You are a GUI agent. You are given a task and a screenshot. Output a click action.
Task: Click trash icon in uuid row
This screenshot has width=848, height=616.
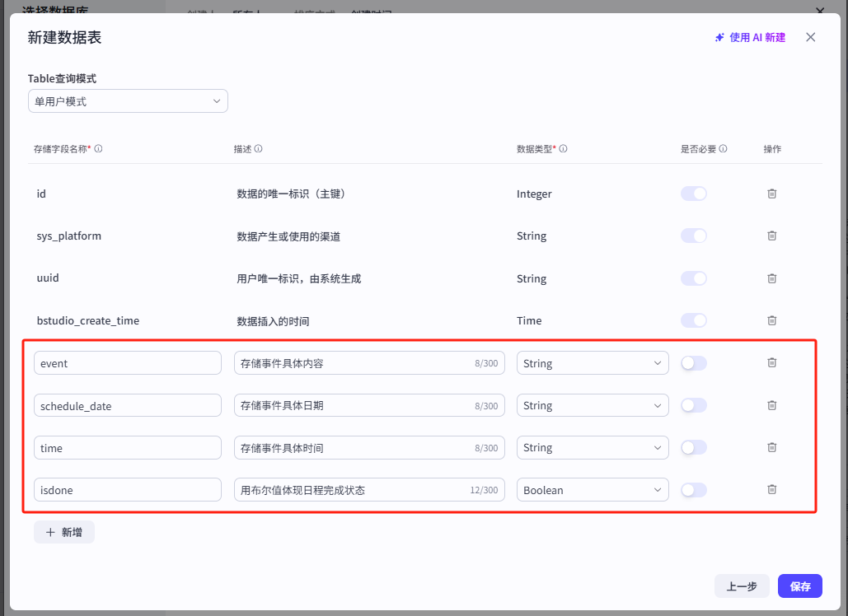pyautogui.click(x=771, y=278)
